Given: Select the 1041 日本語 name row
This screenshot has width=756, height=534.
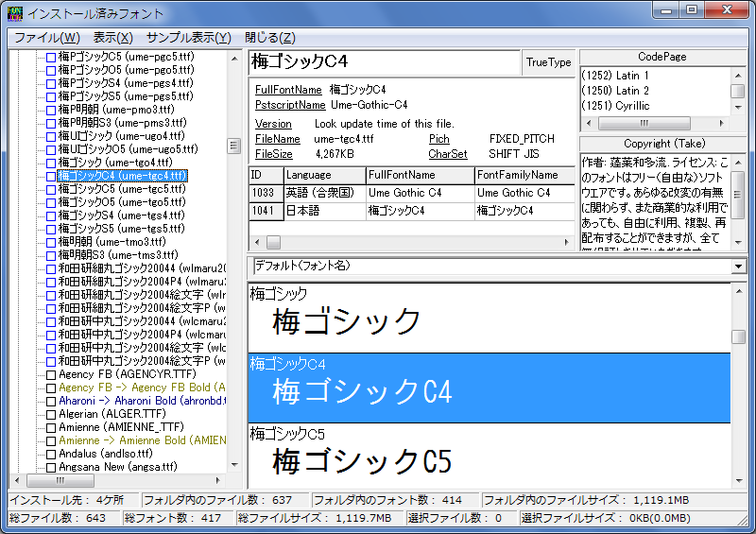Looking at the screenshot, I should pos(412,211).
